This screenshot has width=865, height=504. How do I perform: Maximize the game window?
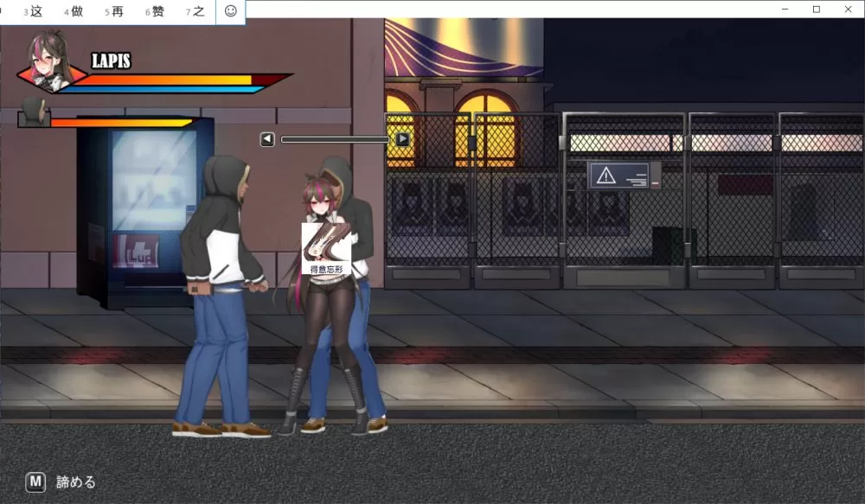[816, 9]
